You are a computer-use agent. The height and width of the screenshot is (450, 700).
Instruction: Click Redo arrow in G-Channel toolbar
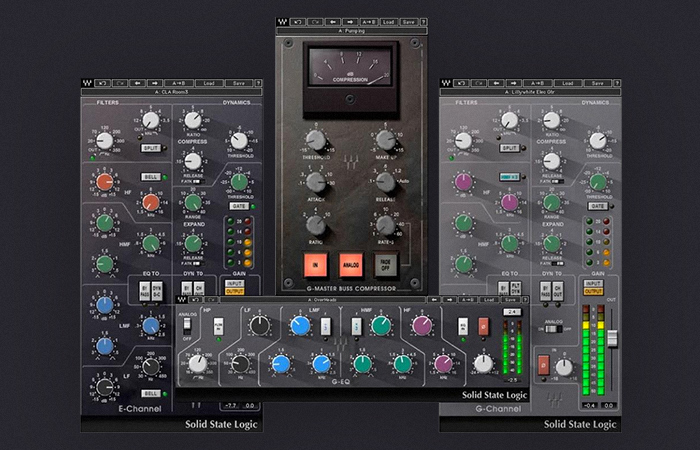(x=479, y=83)
